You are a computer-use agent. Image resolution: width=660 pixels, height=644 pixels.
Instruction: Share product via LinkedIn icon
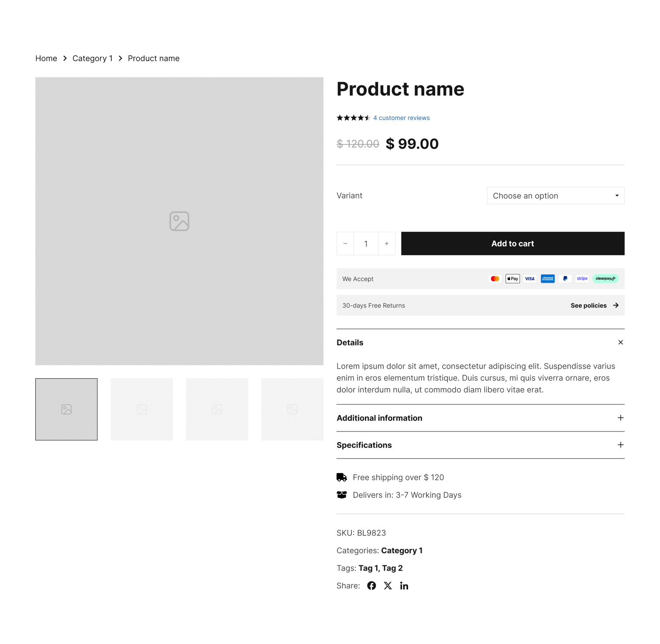tap(404, 586)
